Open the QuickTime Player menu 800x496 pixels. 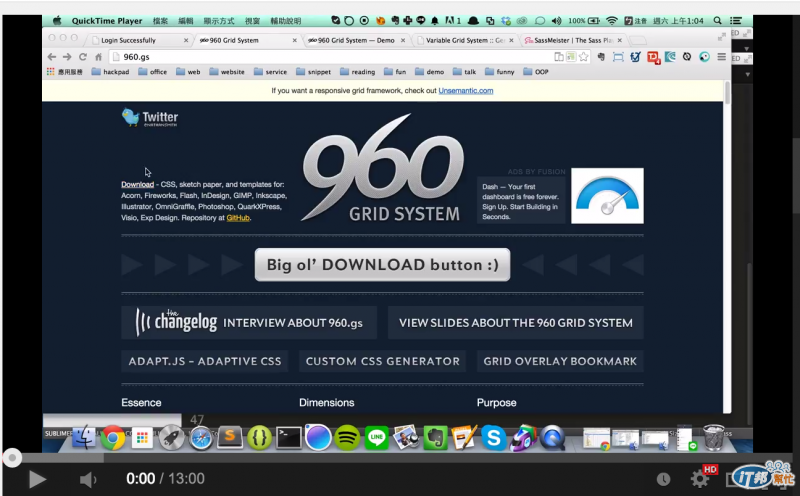pos(107,20)
